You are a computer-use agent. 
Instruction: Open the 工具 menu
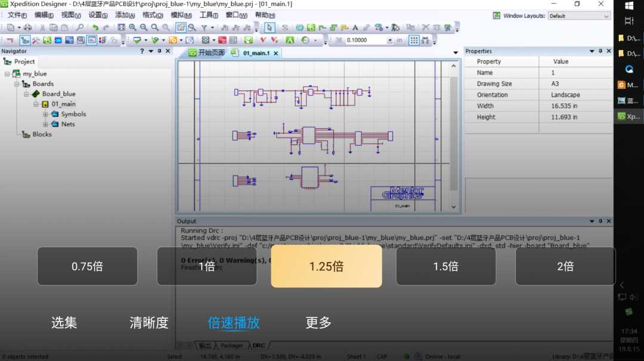pos(208,15)
